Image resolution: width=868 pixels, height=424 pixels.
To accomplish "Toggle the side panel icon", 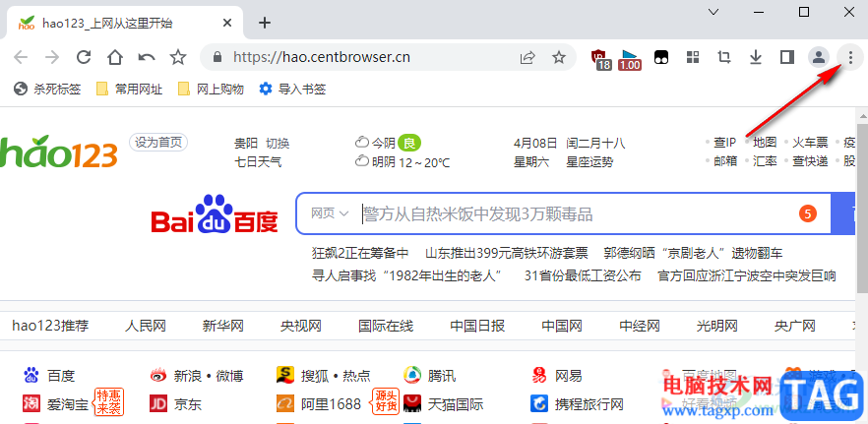I will 786,57.
